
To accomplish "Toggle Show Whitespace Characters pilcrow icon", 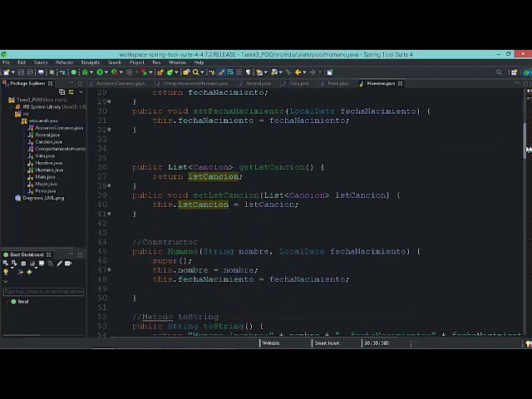I will [x=248, y=72].
